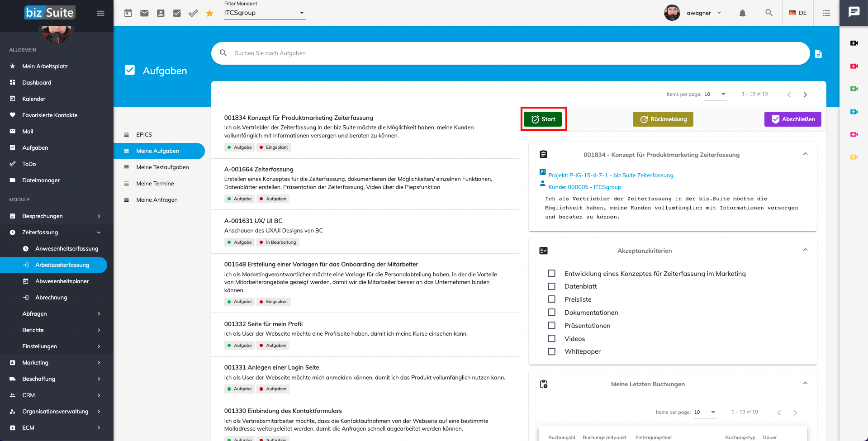This screenshot has height=441, width=868.
Task: Open the Filter Mandant ITCSgroup dropdown
Action: [x=265, y=13]
